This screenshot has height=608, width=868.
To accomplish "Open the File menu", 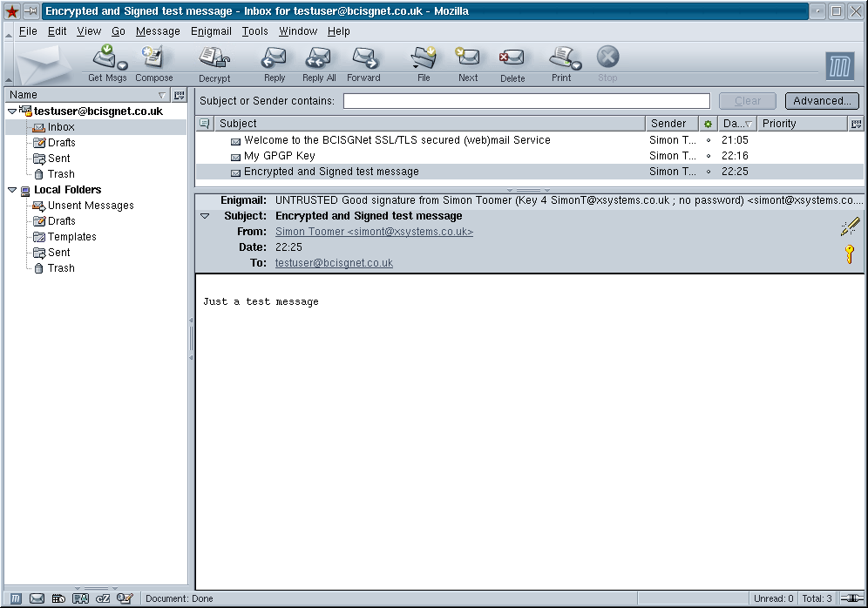I will 28,31.
